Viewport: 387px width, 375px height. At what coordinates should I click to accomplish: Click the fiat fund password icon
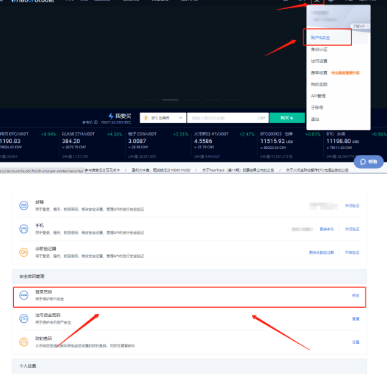[x=24, y=319]
